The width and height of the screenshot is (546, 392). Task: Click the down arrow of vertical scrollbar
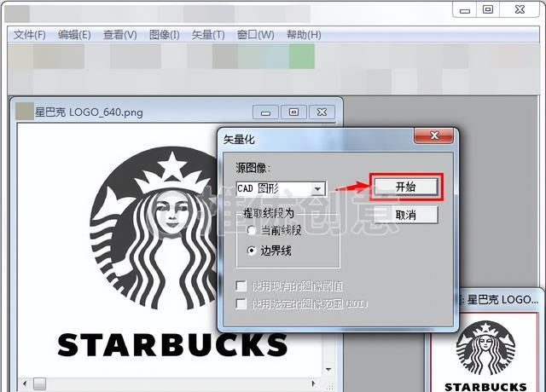tap(328, 369)
